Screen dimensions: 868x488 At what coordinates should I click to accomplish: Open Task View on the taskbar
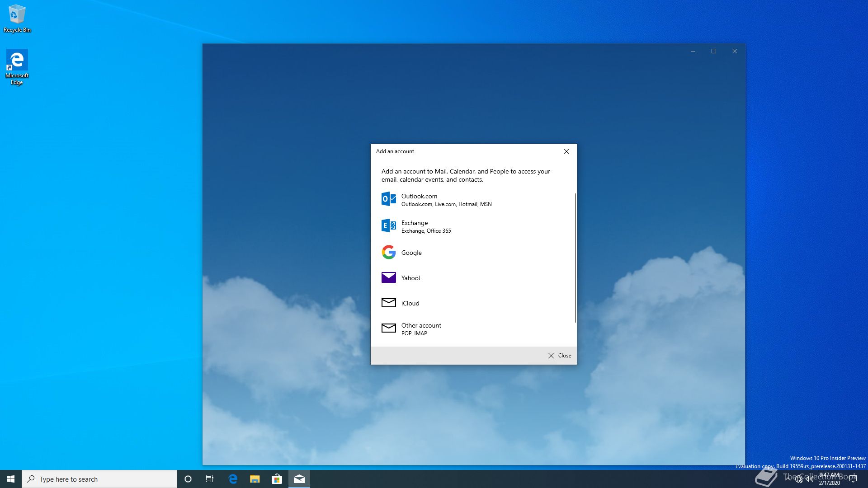pos(210,479)
